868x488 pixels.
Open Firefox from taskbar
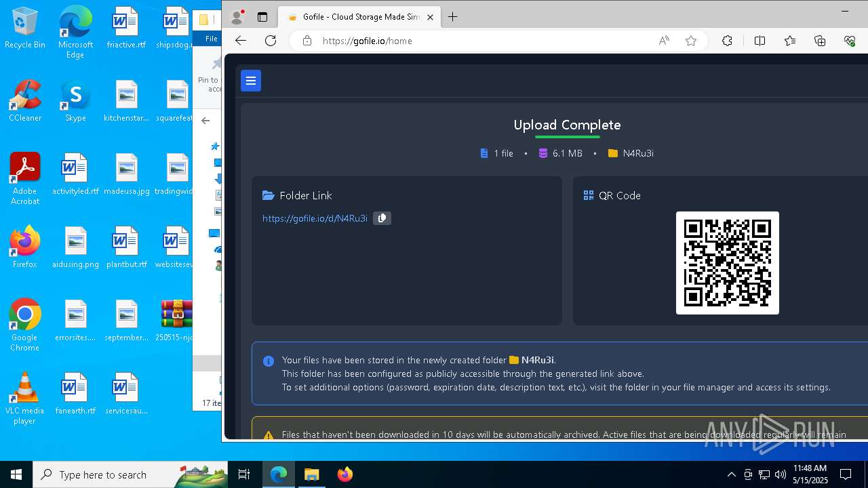[344, 474]
